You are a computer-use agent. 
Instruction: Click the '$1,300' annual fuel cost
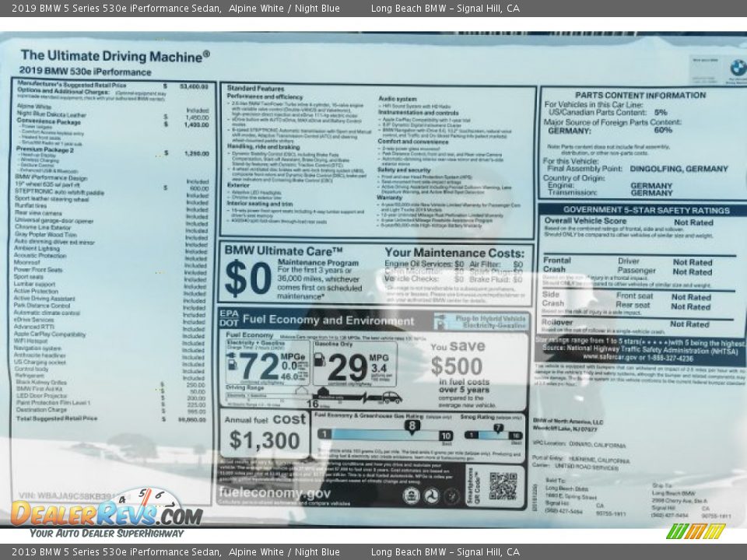tap(265, 440)
